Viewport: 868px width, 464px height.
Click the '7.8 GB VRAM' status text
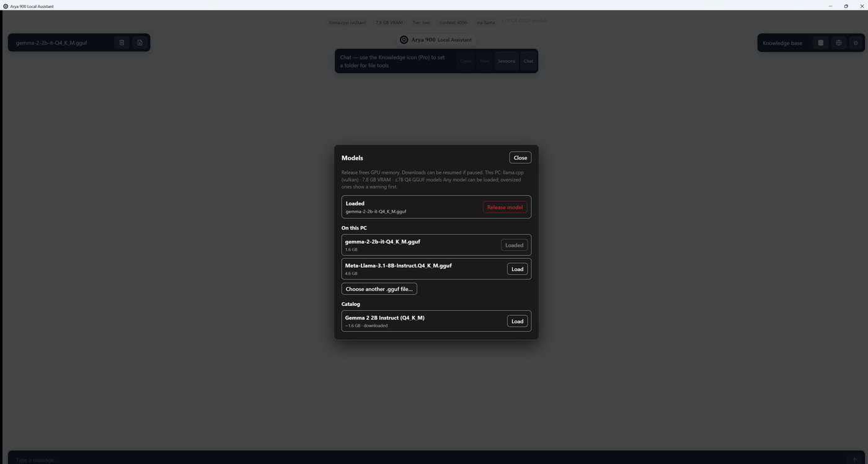389,22
